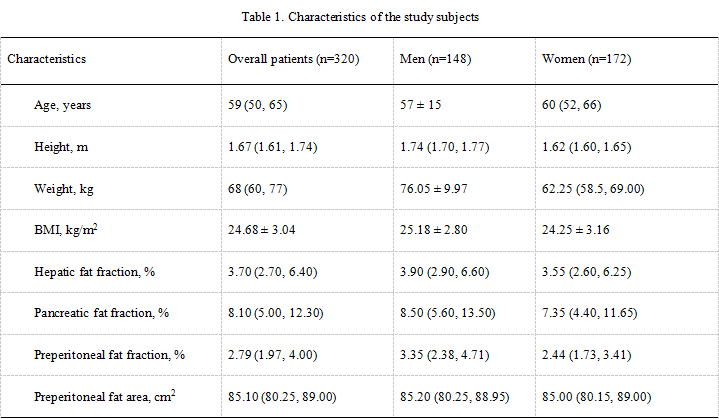
Task: Click the Table 1 caption title
Action: 360,17
